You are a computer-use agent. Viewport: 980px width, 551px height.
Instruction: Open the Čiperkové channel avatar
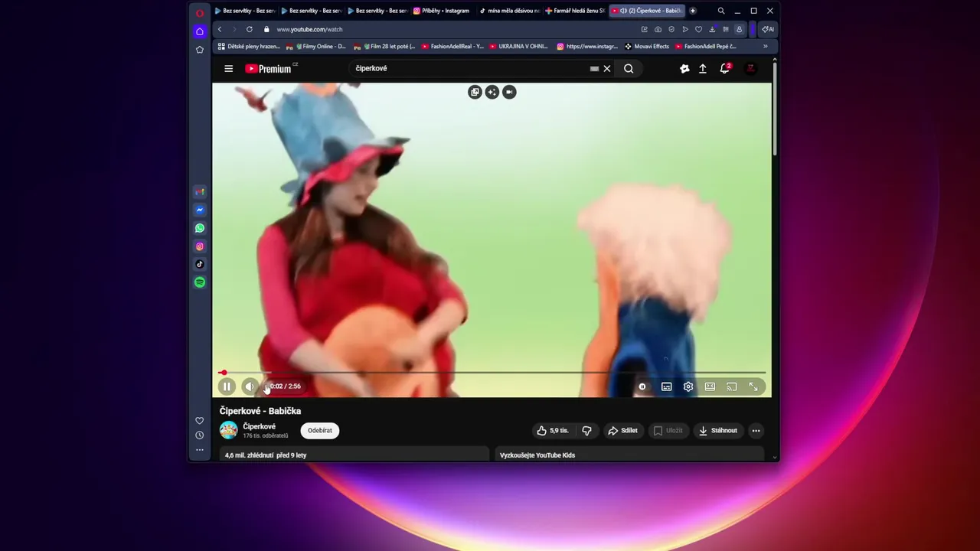[228, 430]
